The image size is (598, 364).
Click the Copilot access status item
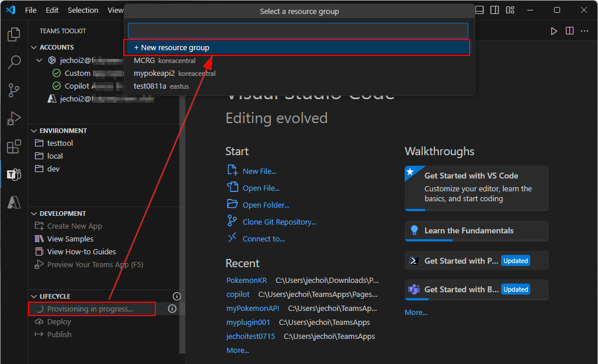tap(88, 86)
